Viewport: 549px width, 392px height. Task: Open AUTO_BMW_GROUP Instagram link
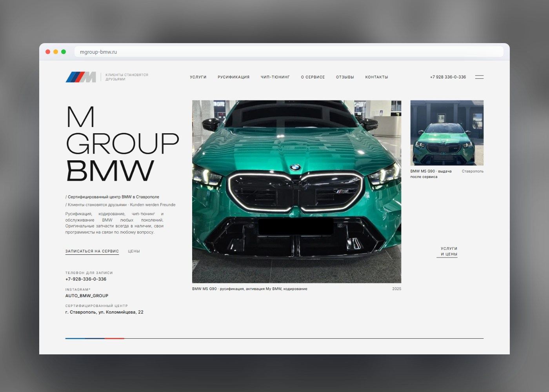pos(87,296)
